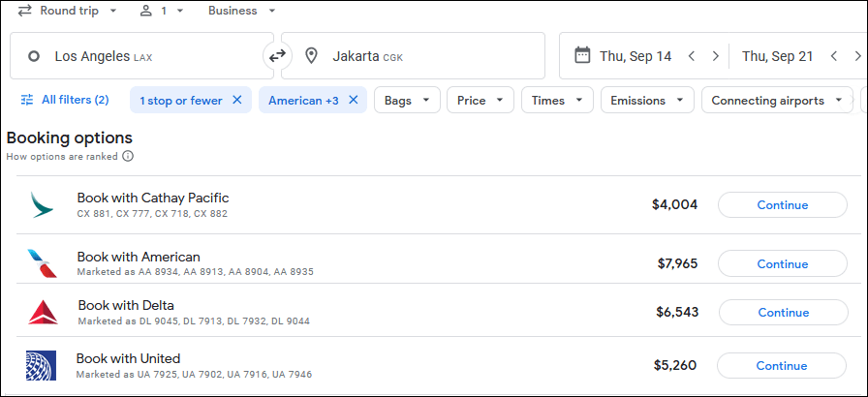Click the round trip arrows icon
The width and height of the screenshot is (868, 397).
coord(24,11)
